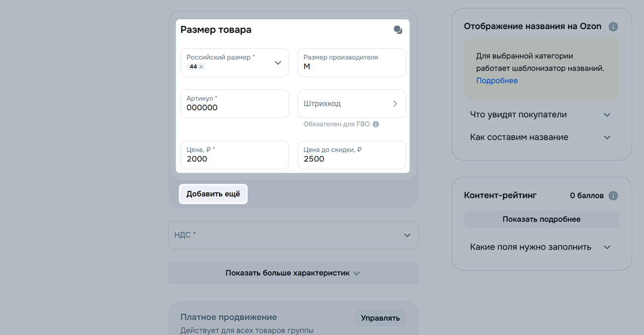Click Показать подробнее button
Image resolution: width=644 pixels, height=335 pixels.
541,219
